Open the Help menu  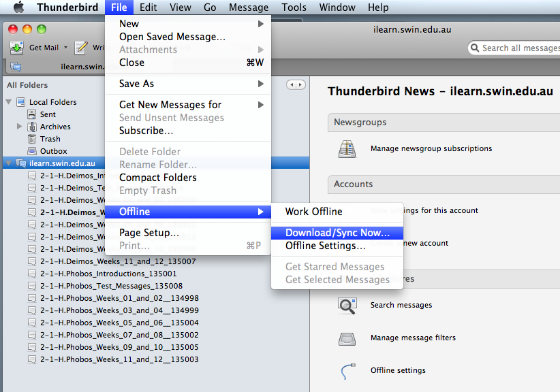tap(378, 7)
